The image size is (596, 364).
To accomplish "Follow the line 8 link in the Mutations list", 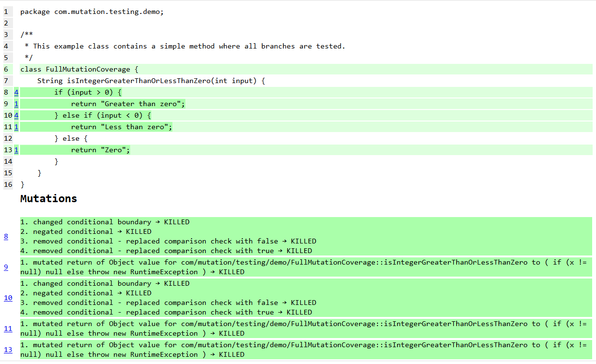I will [6, 236].
